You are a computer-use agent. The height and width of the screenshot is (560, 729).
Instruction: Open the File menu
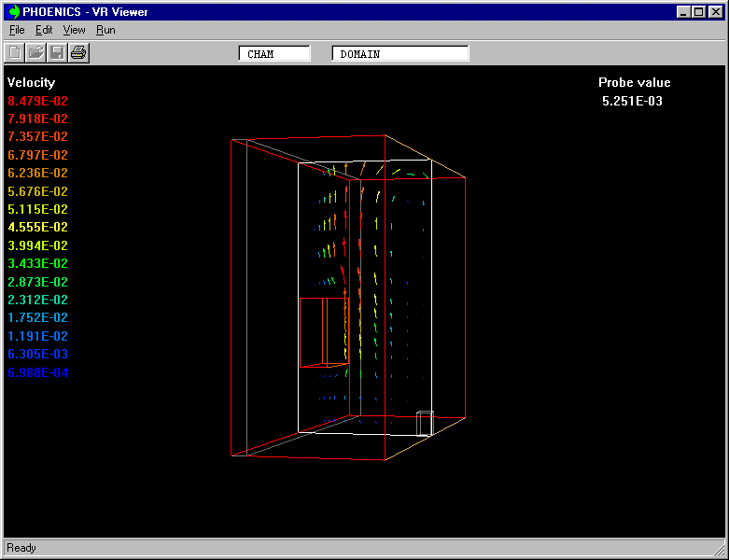click(x=17, y=30)
